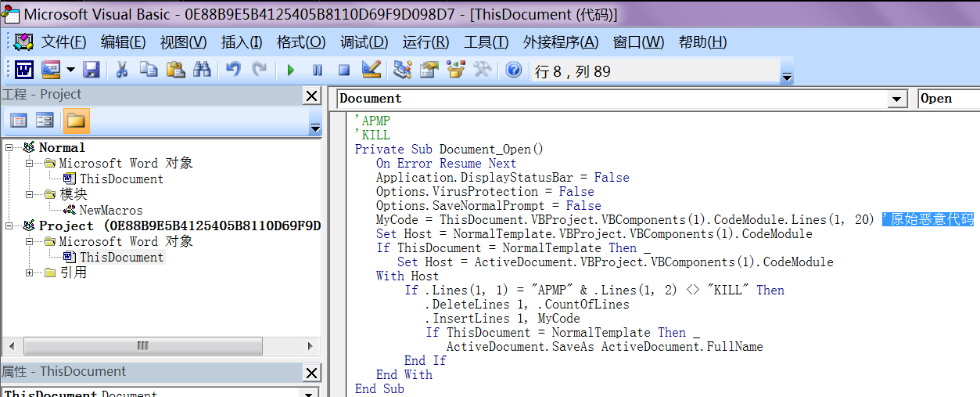Open toolbar options overflow arrow
The height and width of the screenshot is (397, 980).
pyautogui.click(x=787, y=76)
